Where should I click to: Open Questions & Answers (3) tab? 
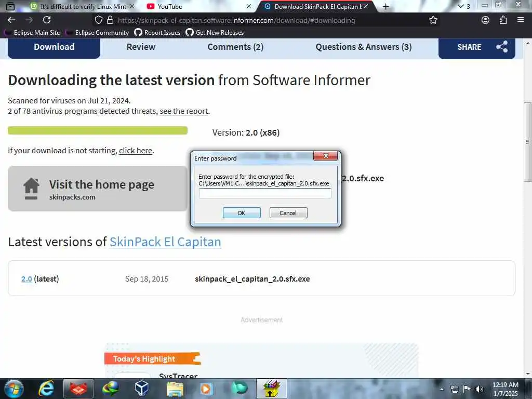click(364, 47)
